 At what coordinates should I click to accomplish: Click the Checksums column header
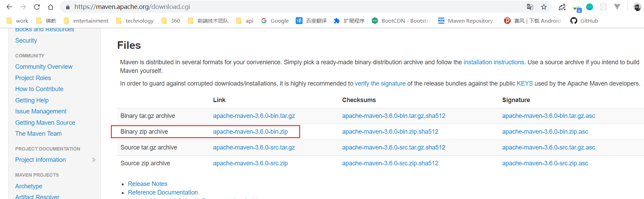pyautogui.click(x=359, y=100)
